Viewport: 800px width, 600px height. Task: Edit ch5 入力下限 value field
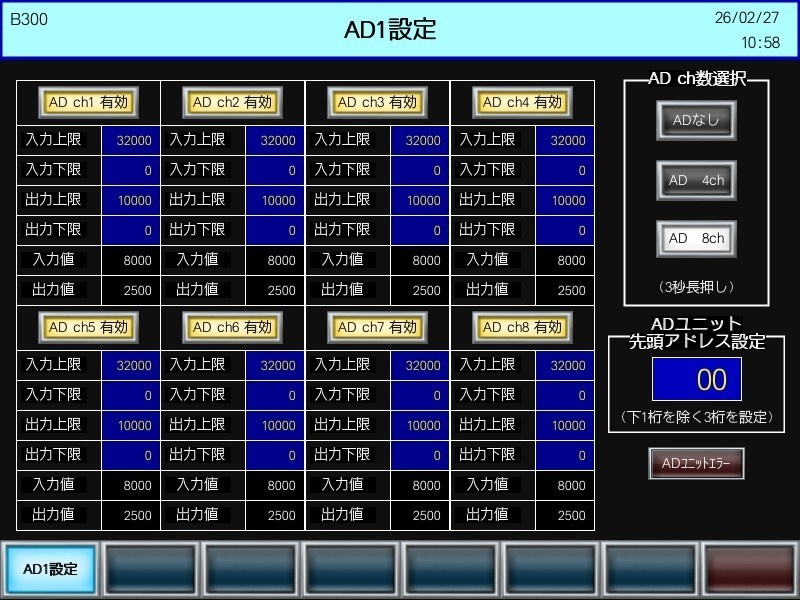point(131,395)
